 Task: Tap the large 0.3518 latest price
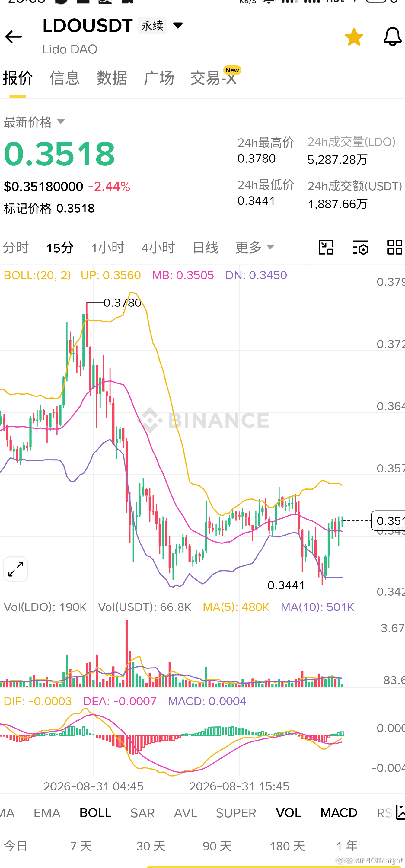click(x=59, y=154)
